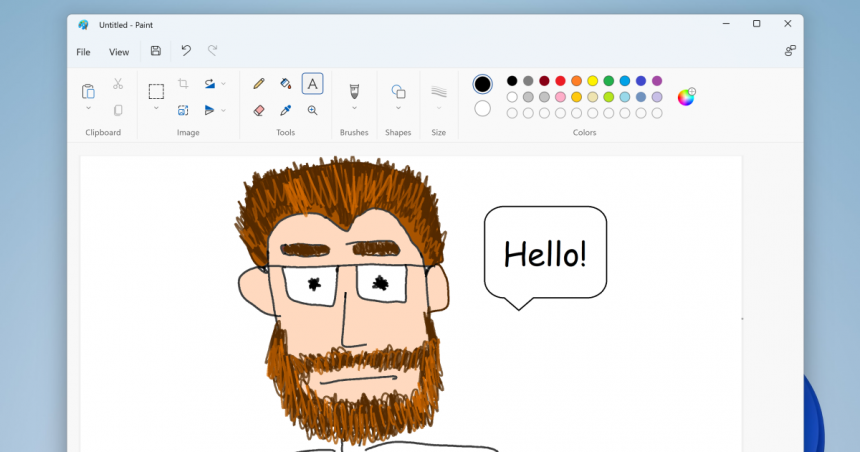Screen dimensions: 860x452
Task: Select Color 2 white background circle
Action: [483, 109]
